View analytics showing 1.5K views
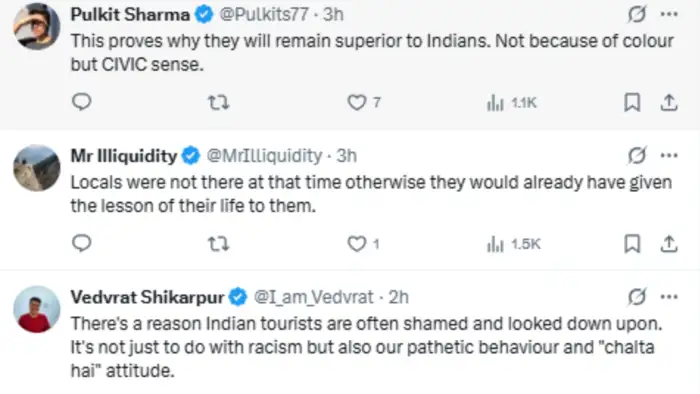Image resolution: width=700 pixels, height=394 pixels. pyautogui.click(x=513, y=245)
